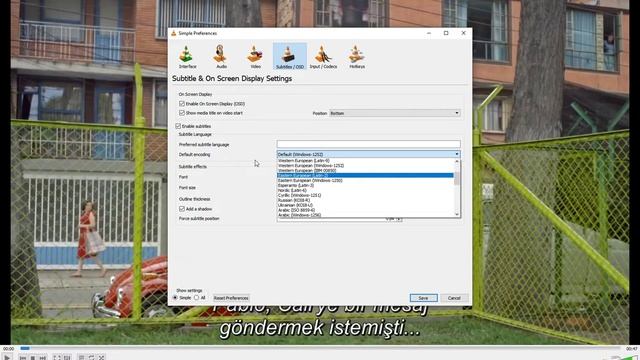Image resolution: width=640 pixels, height=360 pixels.
Task: Select the Simple show settings radio
Action: (176, 298)
